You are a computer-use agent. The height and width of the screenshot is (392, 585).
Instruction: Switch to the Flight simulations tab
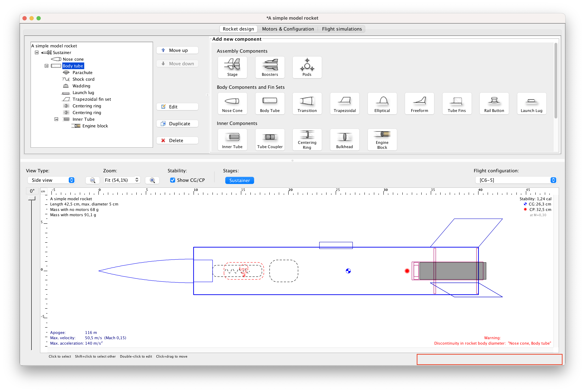pyautogui.click(x=342, y=29)
